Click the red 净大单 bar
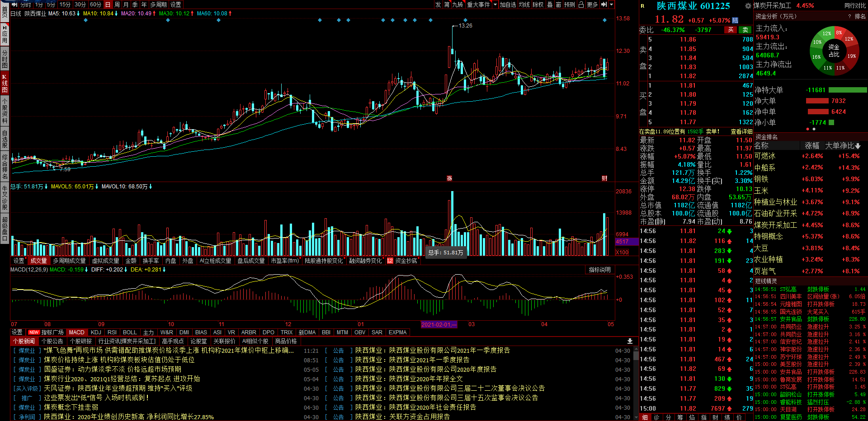 click(x=817, y=101)
